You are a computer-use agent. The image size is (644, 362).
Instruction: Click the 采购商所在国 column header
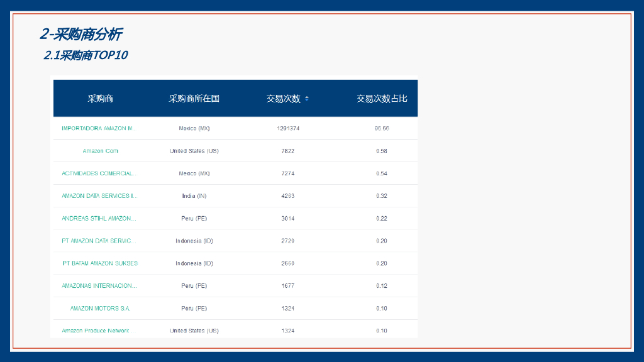tap(194, 99)
